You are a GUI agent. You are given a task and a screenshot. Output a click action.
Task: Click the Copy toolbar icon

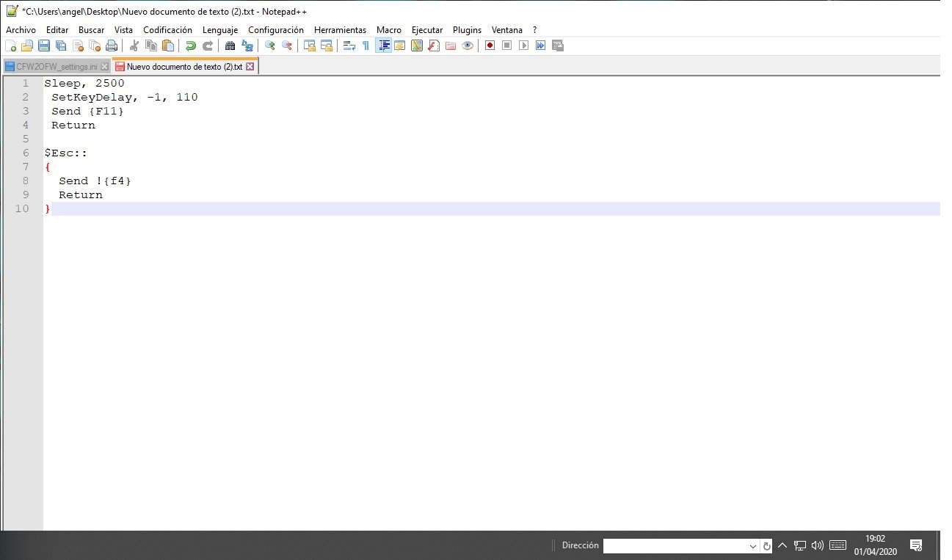click(x=151, y=46)
